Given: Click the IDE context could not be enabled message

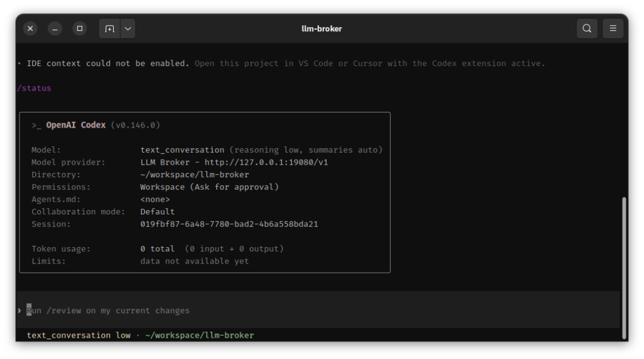Looking at the screenshot, I should pos(108,64).
